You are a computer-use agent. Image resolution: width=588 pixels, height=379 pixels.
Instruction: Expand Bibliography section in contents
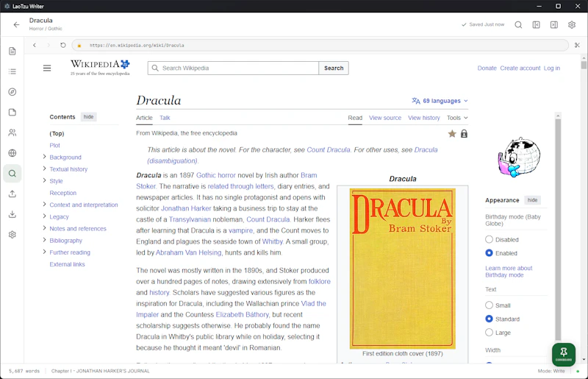[45, 240]
